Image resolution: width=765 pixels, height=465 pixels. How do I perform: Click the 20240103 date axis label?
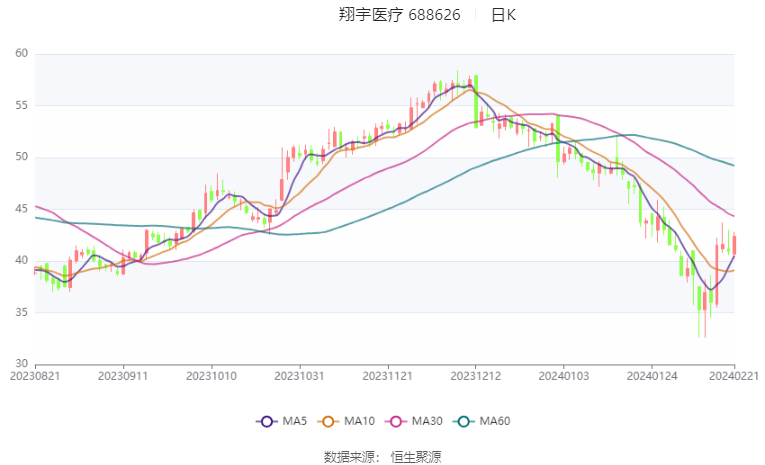[x=564, y=376]
